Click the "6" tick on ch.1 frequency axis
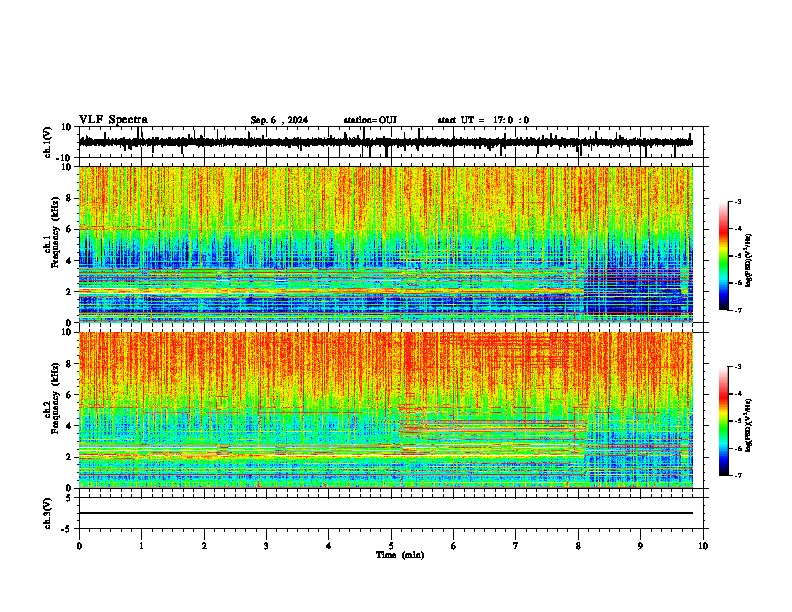 coord(69,229)
